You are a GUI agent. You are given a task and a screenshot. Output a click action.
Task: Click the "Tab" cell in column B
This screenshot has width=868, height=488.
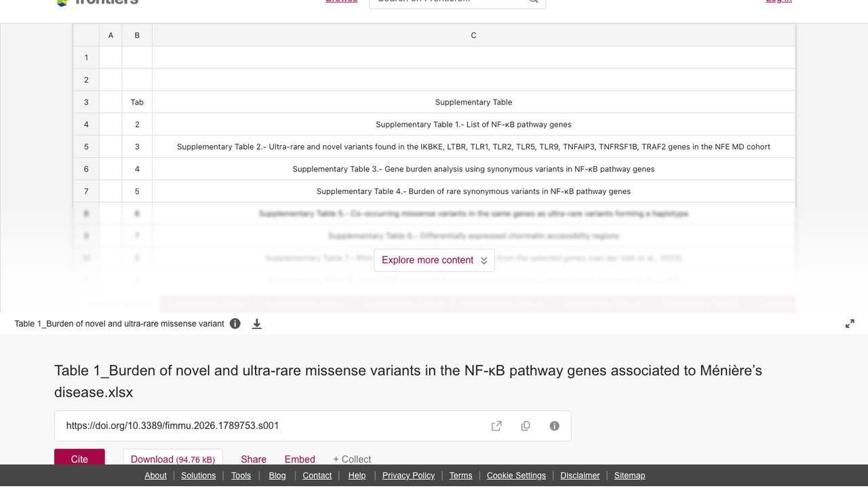point(137,102)
